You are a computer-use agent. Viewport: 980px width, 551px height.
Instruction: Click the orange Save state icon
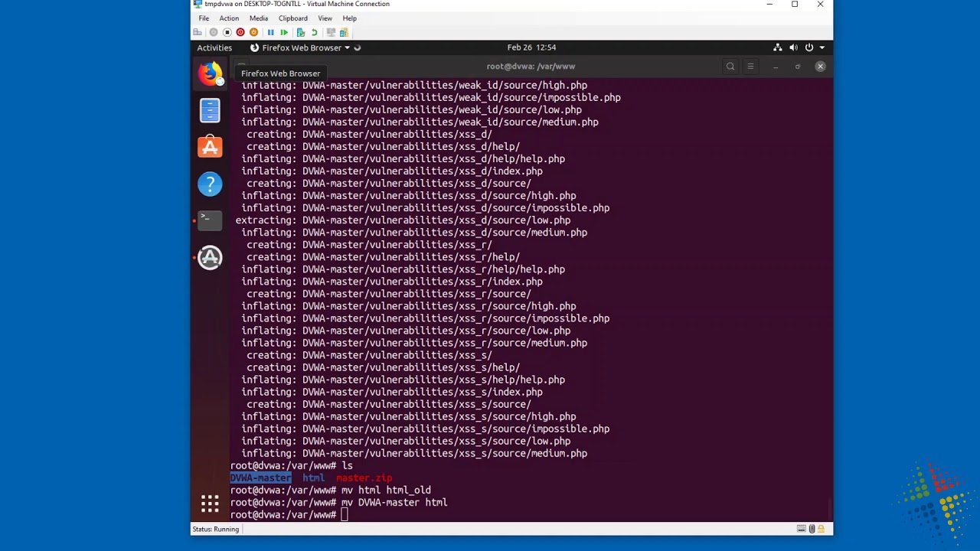point(253,32)
